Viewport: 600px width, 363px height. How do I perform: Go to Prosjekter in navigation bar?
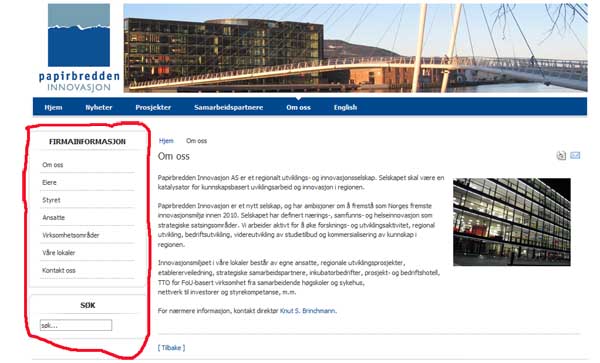tap(153, 107)
